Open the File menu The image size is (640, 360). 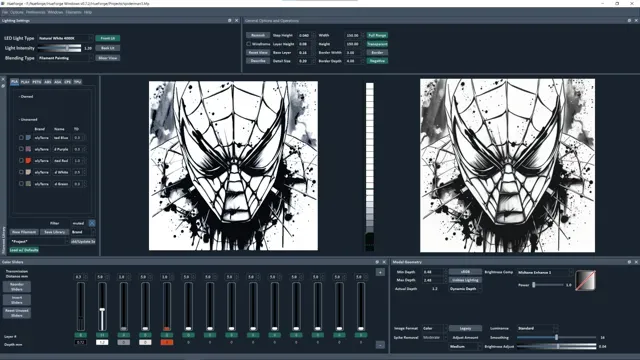(5, 12)
